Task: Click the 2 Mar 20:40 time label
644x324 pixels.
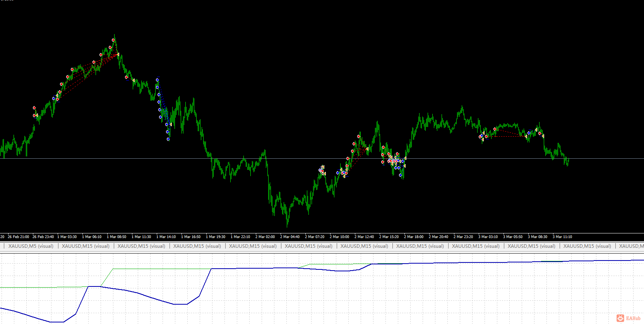Action: point(438,237)
